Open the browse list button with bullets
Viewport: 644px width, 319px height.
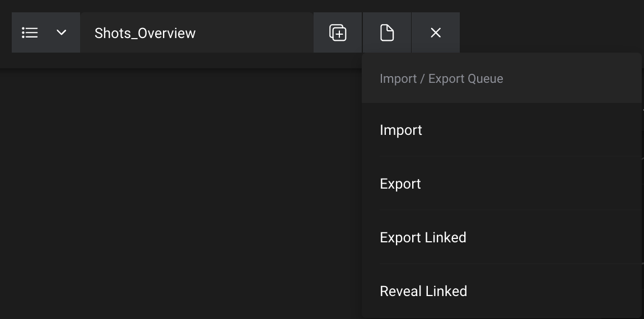[x=30, y=33]
